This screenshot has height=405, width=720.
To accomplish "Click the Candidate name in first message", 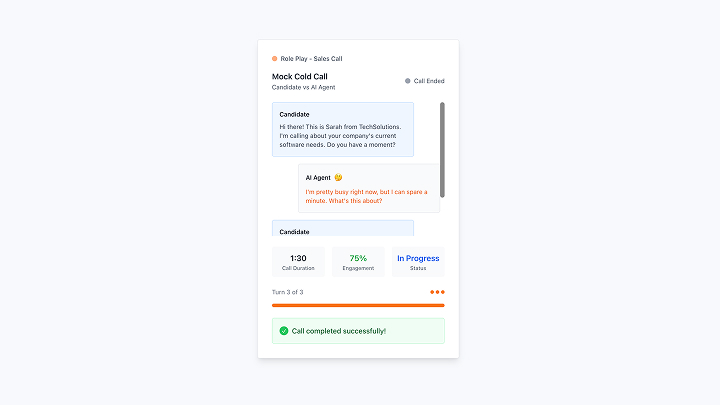I will 294,114.
